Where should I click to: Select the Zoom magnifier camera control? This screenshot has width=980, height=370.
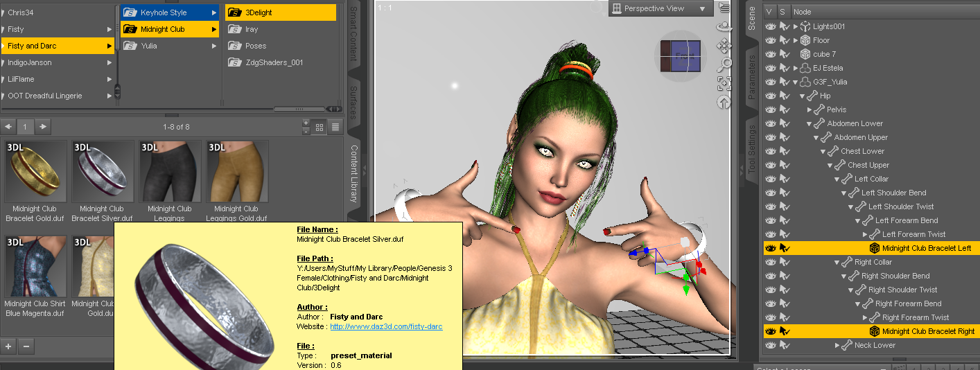click(724, 64)
